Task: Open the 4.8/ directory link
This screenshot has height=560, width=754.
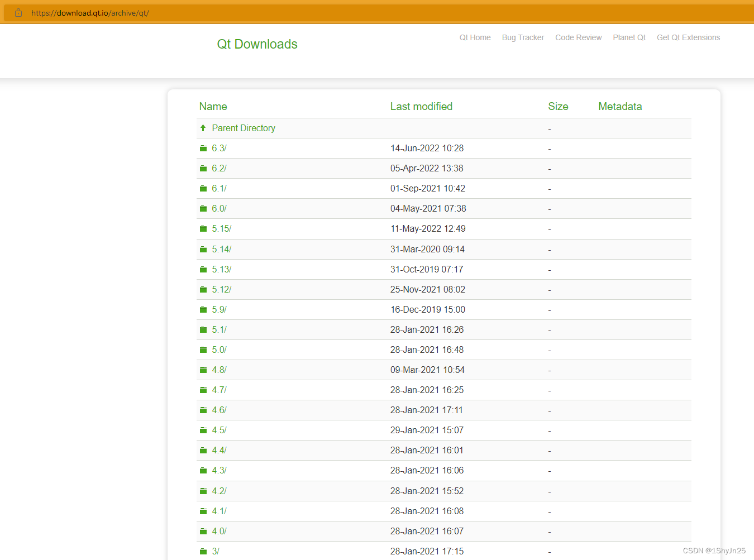Action: pyautogui.click(x=219, y=370)
